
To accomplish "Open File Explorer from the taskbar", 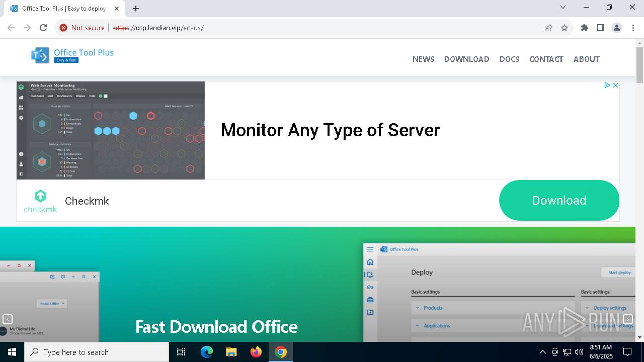I will pos(231,352).
